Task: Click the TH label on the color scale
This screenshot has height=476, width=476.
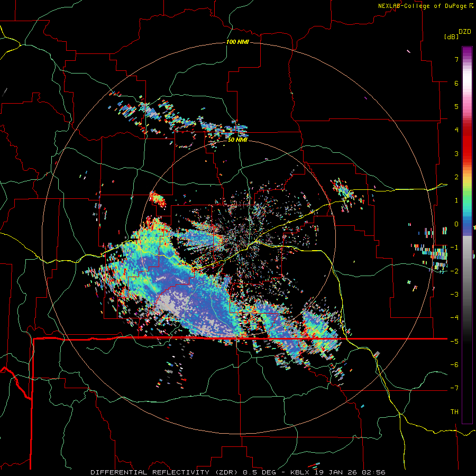Action: [x=454, y=411]
